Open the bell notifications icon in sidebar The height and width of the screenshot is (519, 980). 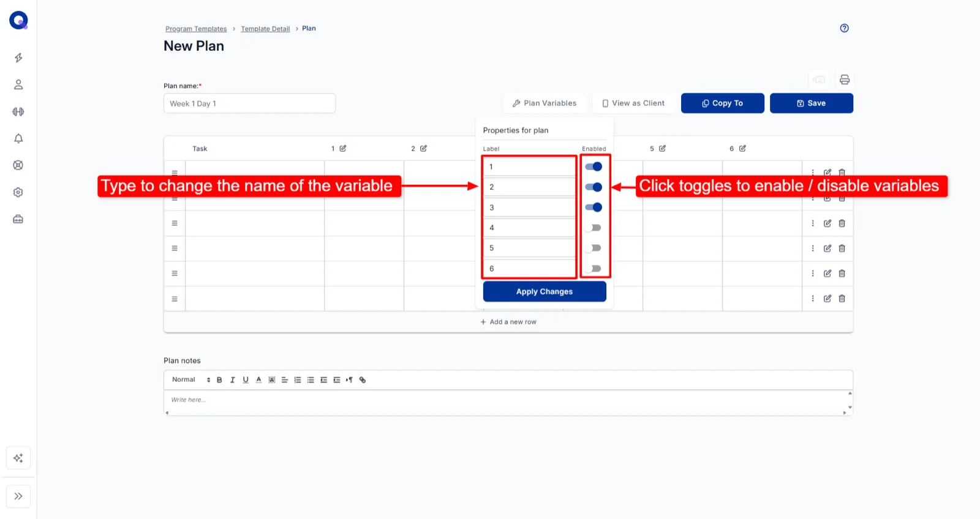[18, 138]
